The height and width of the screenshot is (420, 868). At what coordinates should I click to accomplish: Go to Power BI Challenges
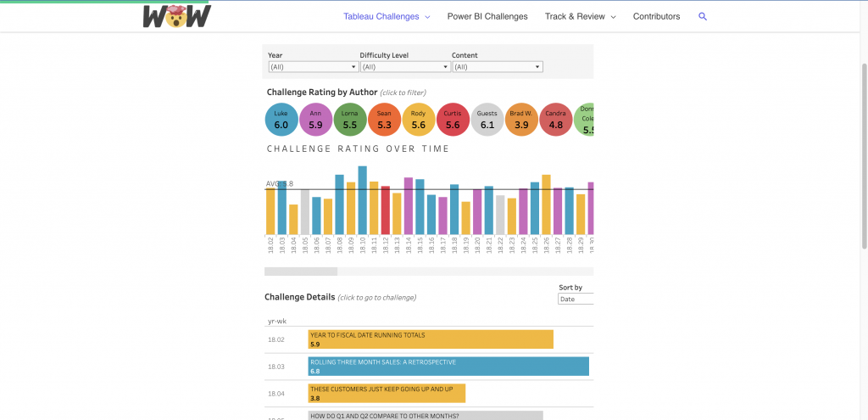[x=487, y=16]
